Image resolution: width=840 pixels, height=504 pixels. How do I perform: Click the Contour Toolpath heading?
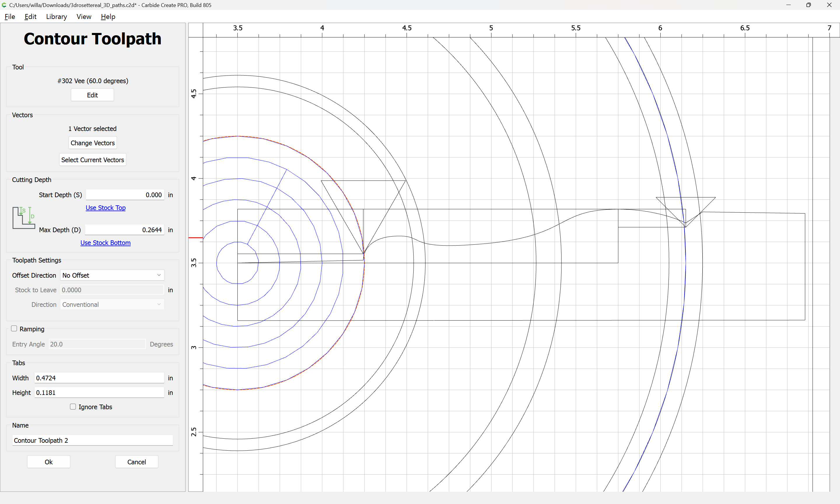92,39
